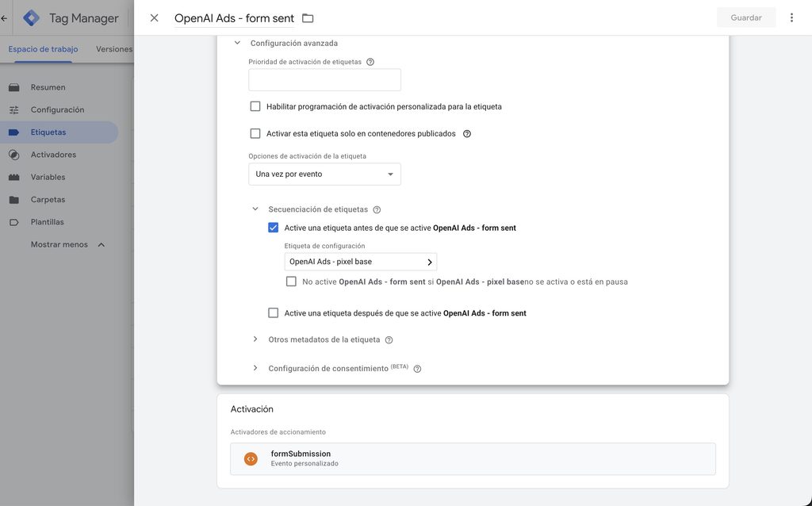Click the Activación section heading
Screen dimensions: 812x506
click(x=251, y=409)
